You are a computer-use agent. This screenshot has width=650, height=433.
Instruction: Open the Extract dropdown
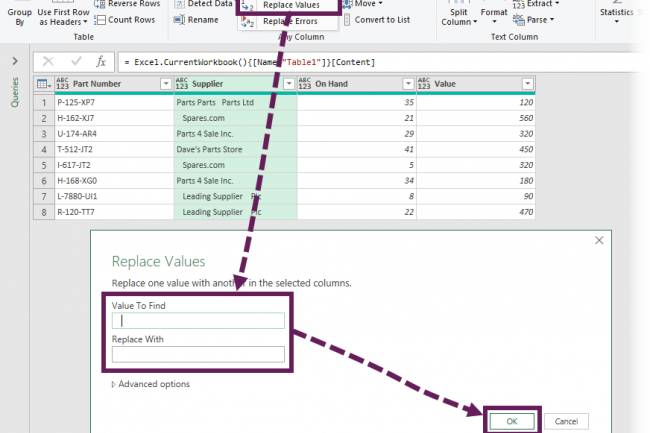coord(536,4)
